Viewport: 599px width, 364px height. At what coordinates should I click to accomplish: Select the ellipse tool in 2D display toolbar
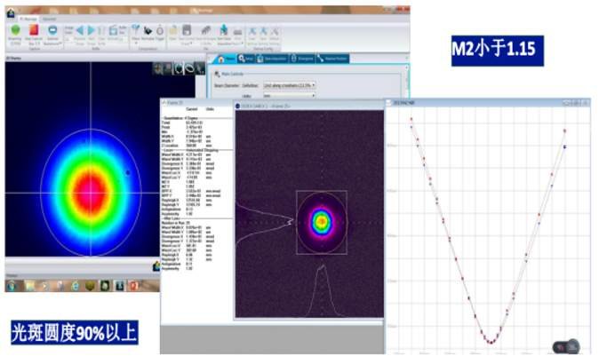tap(190, 68)
